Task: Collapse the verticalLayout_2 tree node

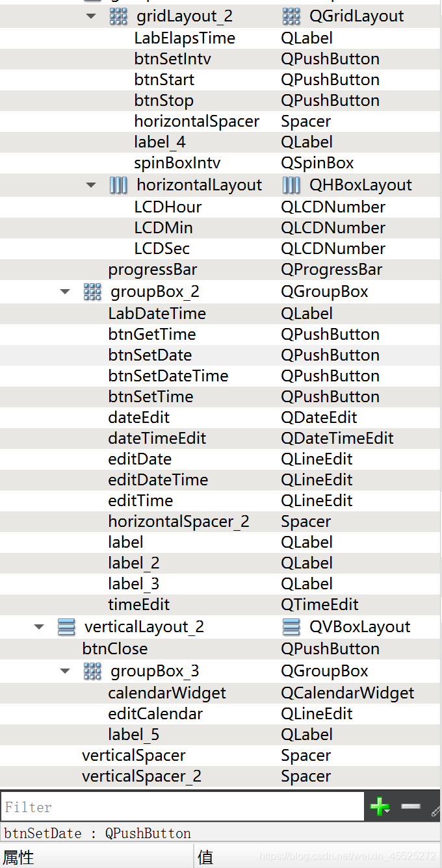Action: [39, 627]
